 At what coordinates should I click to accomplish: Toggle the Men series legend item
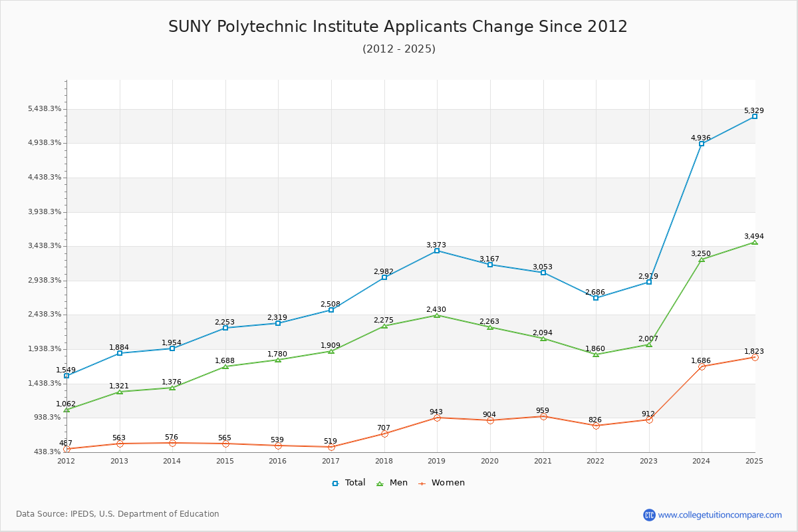391,483
